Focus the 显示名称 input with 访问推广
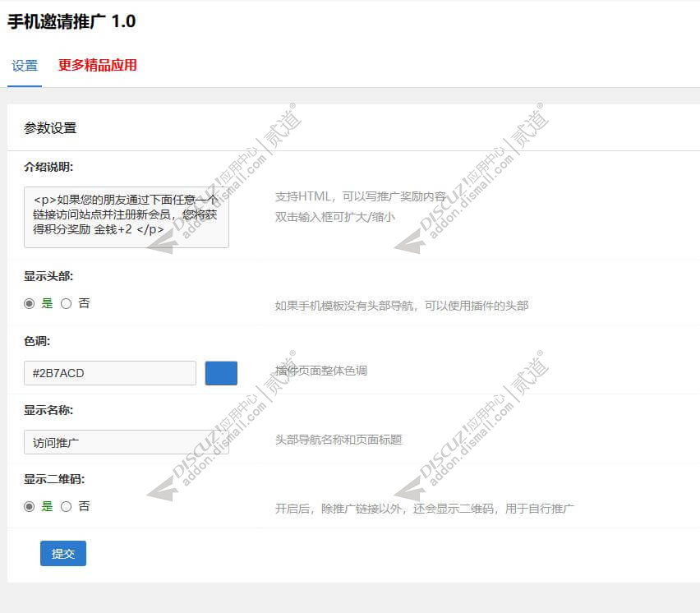This screenshot has height=613, width=700. [x=127, y=442]
